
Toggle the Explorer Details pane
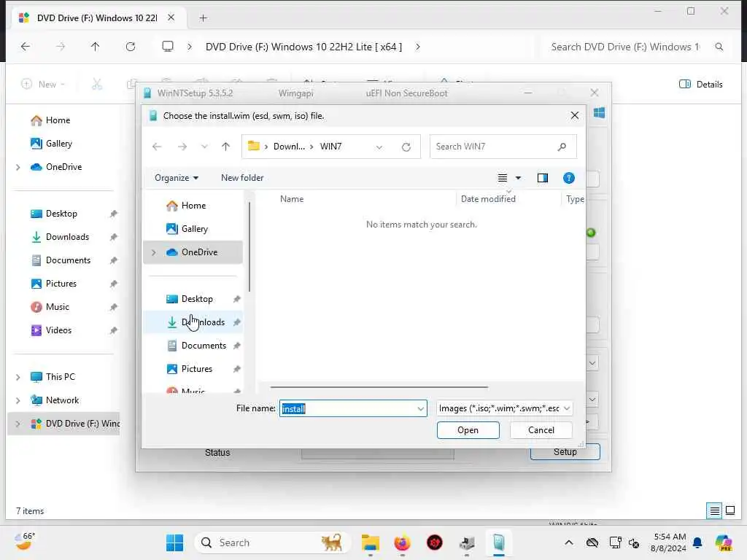[700, 85]
